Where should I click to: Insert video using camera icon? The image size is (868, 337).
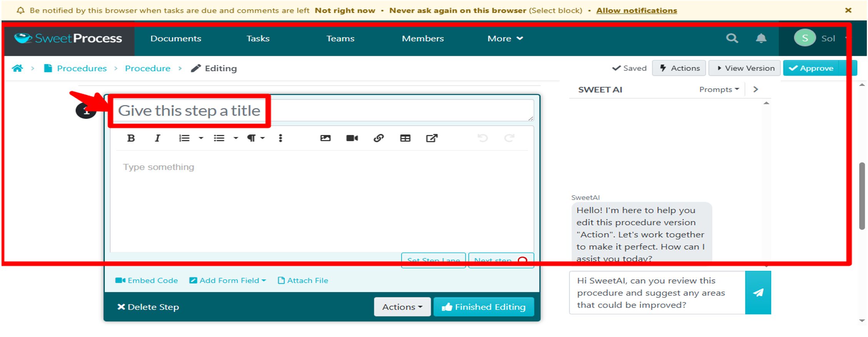352,138
